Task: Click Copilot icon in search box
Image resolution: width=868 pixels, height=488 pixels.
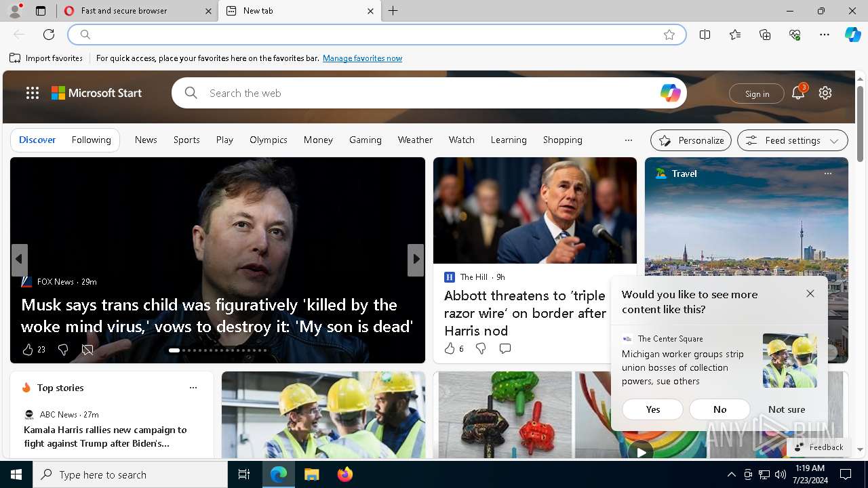Action: pyautogui.click(x=670, y=93)
